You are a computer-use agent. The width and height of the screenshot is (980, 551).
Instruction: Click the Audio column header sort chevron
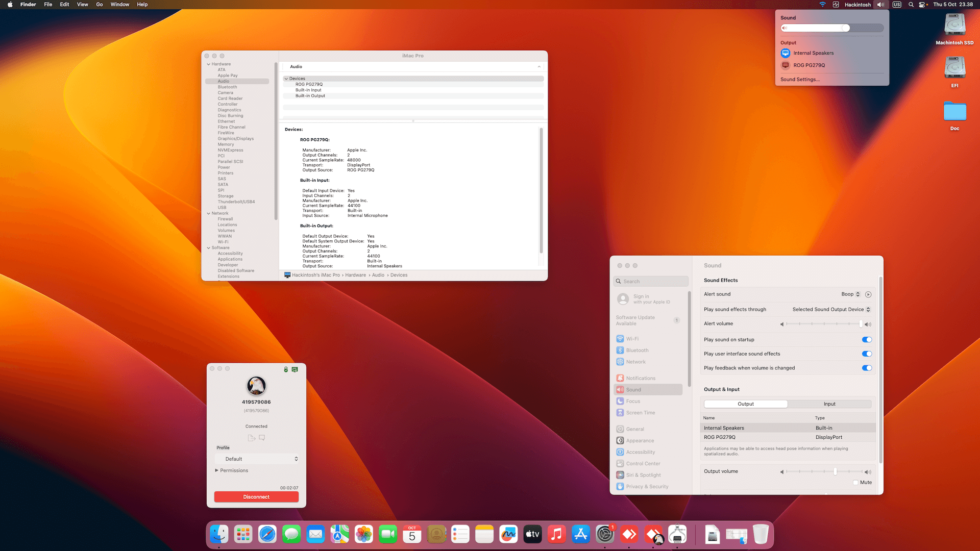(539, 67)
